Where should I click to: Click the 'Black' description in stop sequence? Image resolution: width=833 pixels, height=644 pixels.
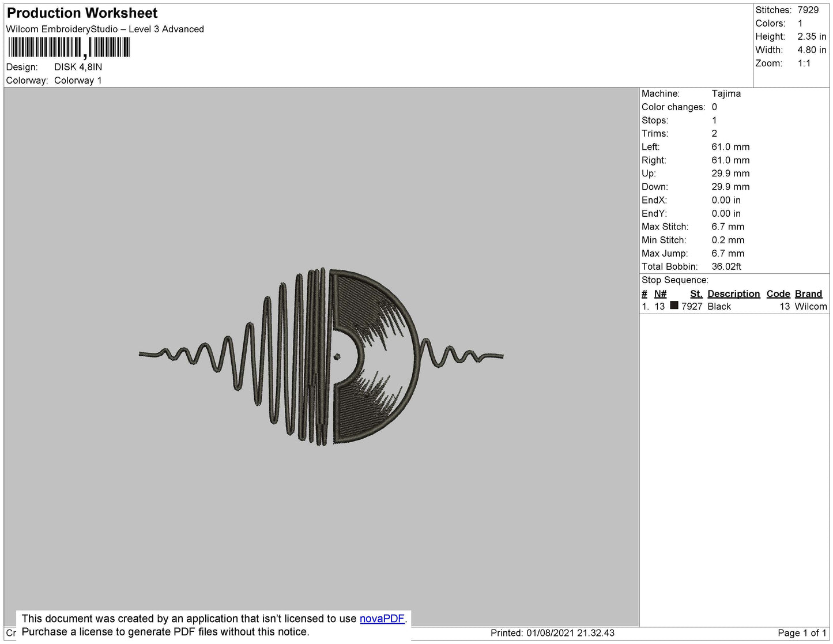pyautogui.click(x=719, y=306)
